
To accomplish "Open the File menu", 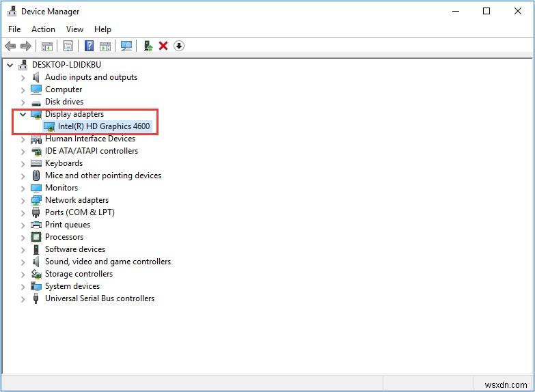I will click(x=14, y=29).
